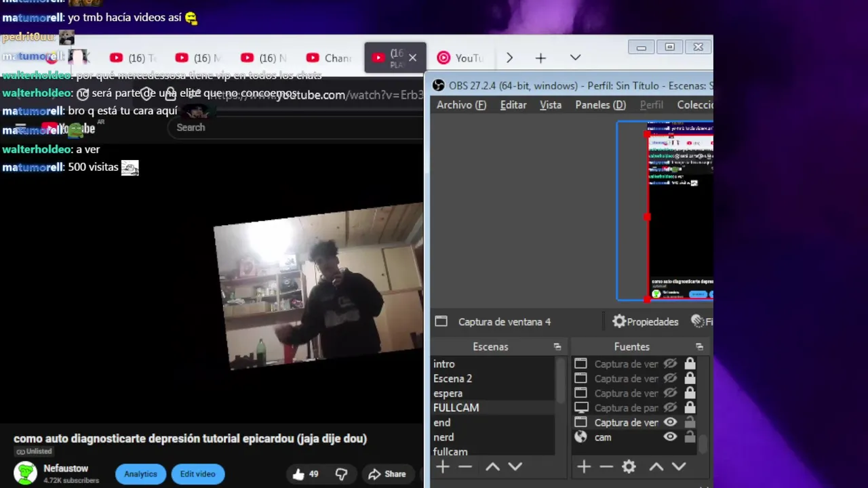Move selected scene down in Escenas list
This screenshot has height=488, width=868.
click(x=515, y=466)
